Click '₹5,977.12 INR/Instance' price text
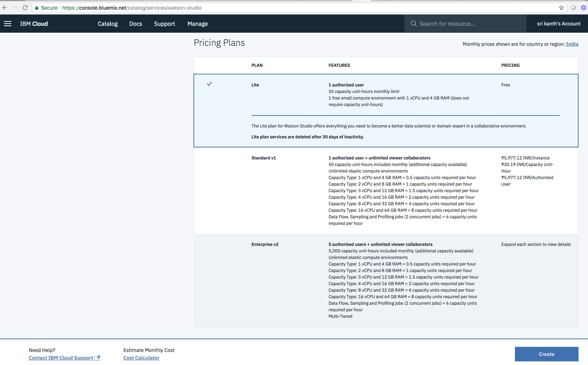Viewport: 588px width, 365px height. click(525, 158)
